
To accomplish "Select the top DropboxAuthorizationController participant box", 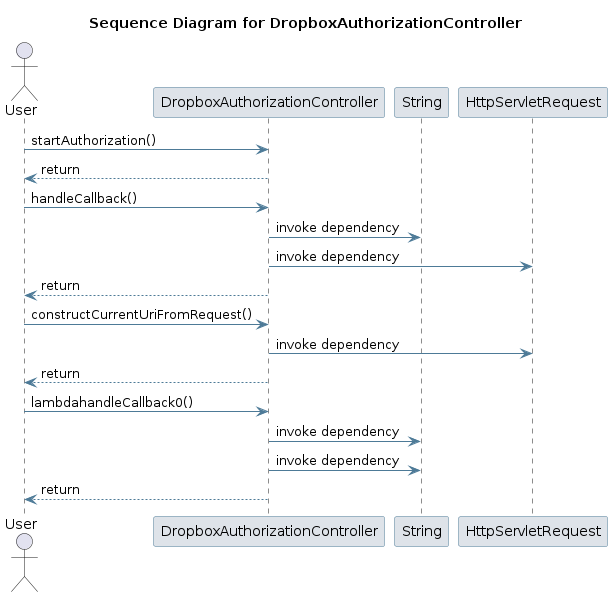I will pyautogui.click(x=269, y=102).
